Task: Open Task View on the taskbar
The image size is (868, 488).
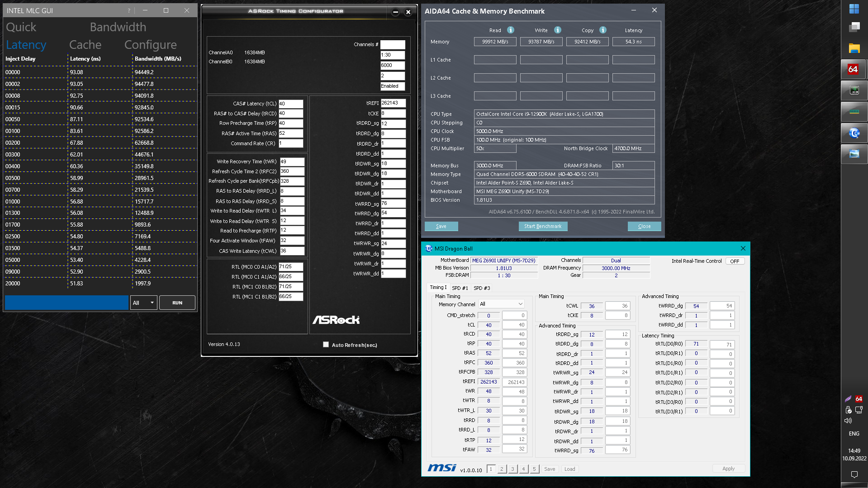Action: point(854,28)
